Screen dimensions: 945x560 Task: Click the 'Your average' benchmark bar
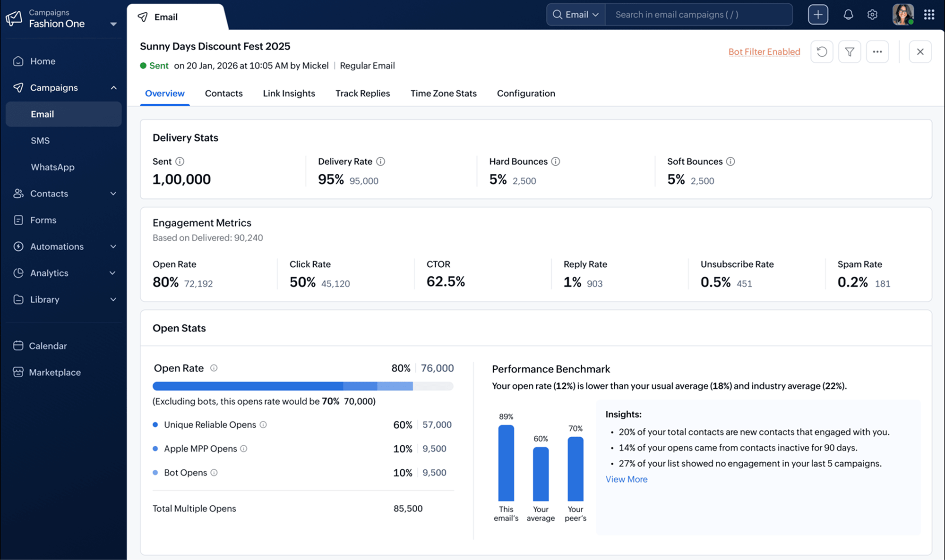click(x=541, y=474)
